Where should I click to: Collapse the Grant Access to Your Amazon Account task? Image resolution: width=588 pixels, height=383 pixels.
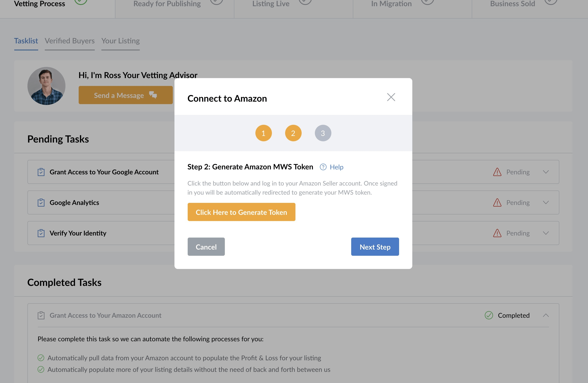(x=546, y=315)
